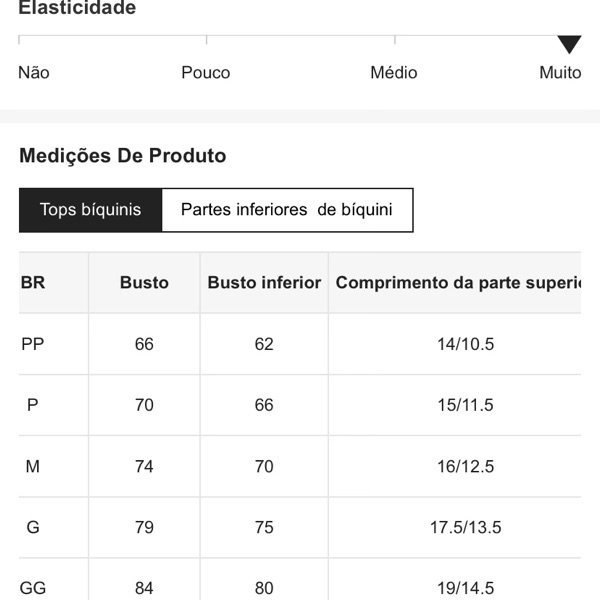Click the PP busto value 66
This screenshot has height=600, width=600.
(x=144, y=344)
